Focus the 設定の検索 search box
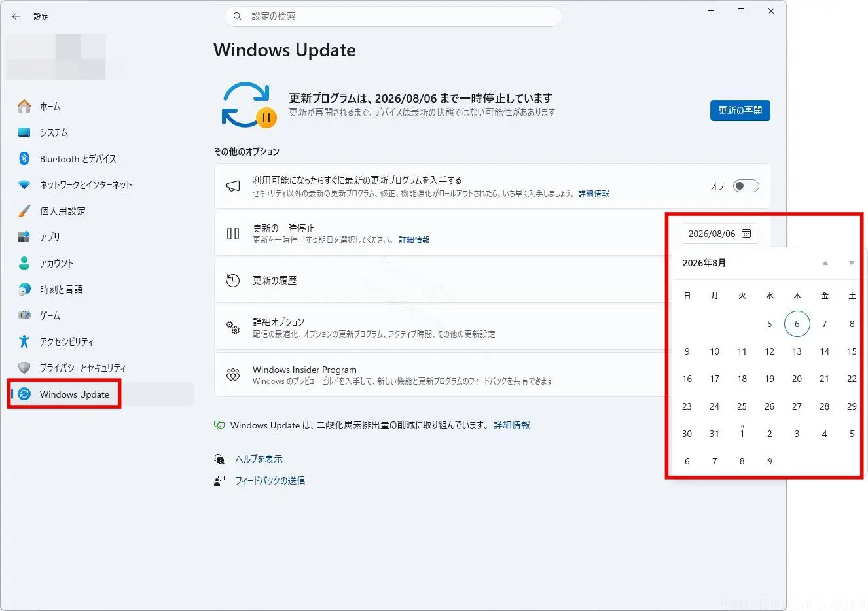868x611 pixels. point(393,16)
